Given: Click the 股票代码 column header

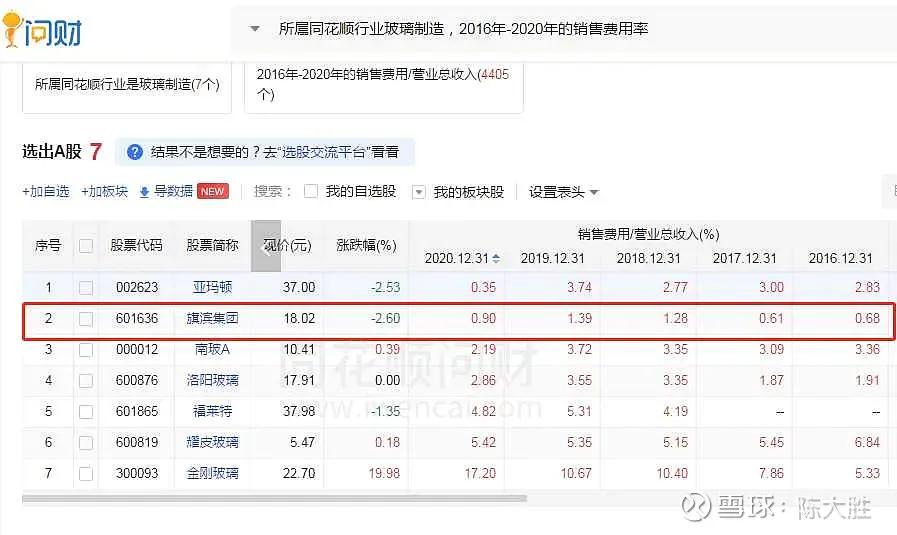Looking at the screenshot, I should click(136, 245).
